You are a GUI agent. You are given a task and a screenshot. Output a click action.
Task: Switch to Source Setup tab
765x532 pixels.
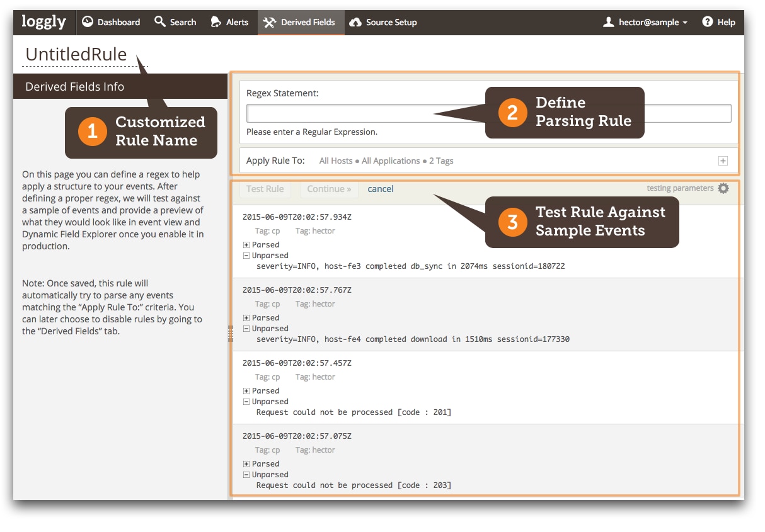coord(383,22)
